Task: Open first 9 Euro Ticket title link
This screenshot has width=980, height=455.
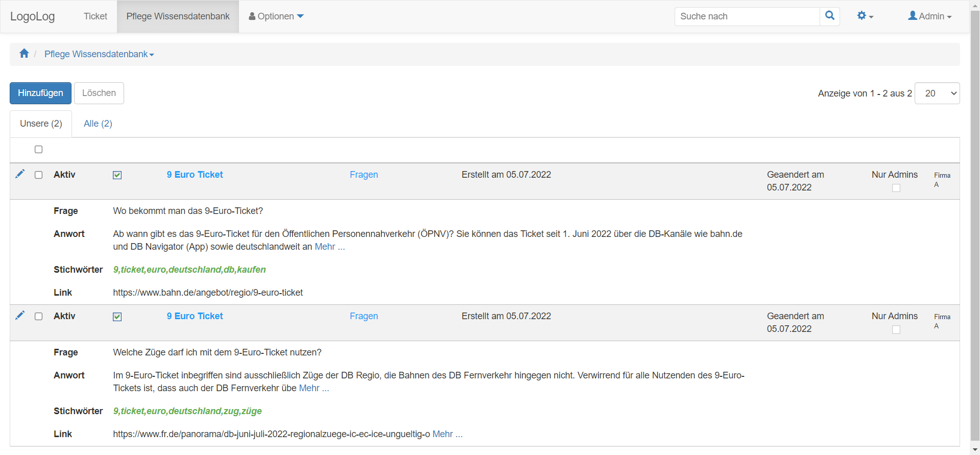Action: click(195, 175)
